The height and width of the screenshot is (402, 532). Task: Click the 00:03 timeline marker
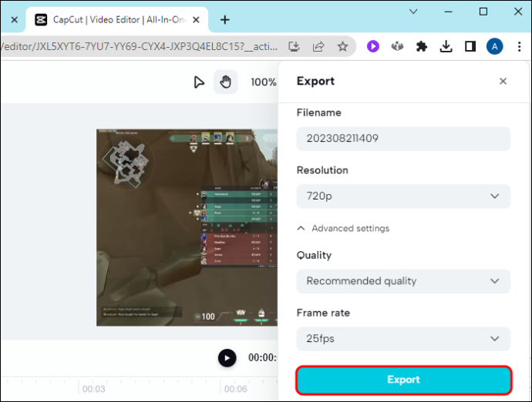[93, 389]
